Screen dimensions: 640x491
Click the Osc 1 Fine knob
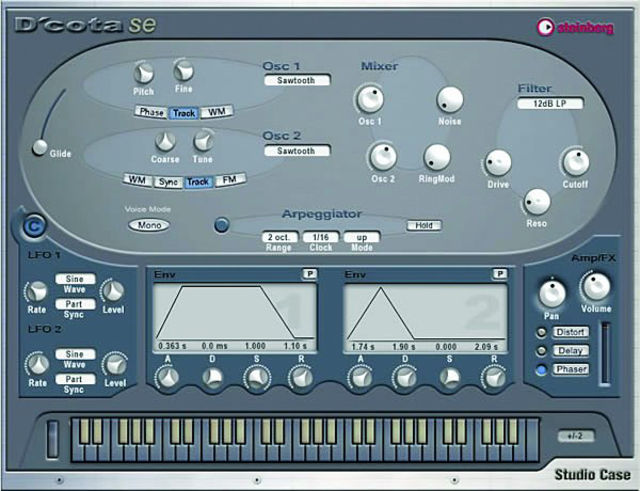184,71
